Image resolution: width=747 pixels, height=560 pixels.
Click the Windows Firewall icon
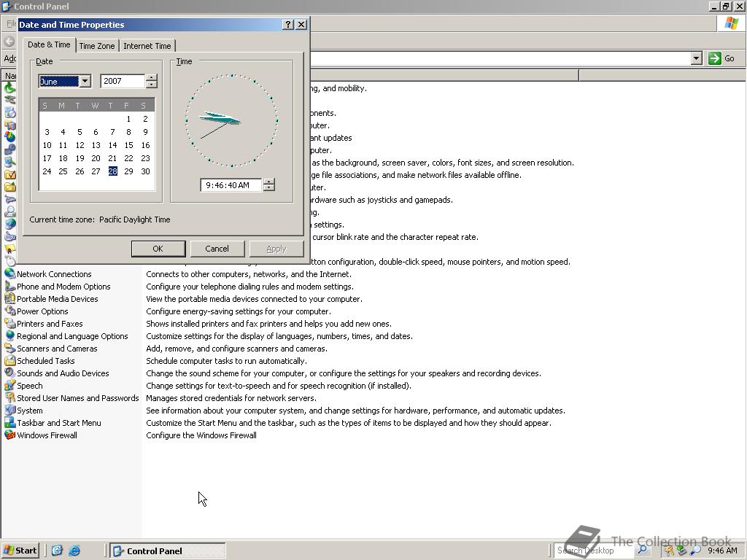click(9, 435)
